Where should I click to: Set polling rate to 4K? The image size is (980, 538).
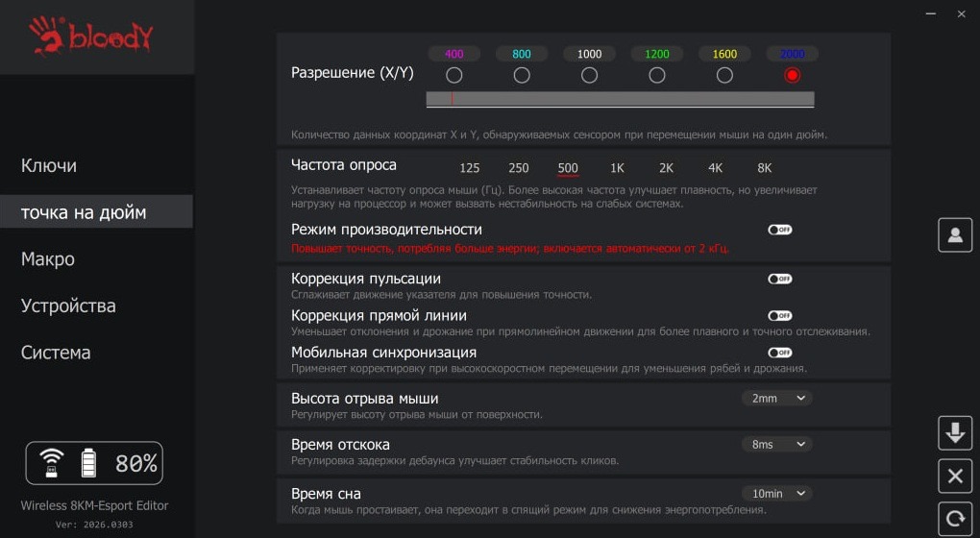[x=715, y=168]
